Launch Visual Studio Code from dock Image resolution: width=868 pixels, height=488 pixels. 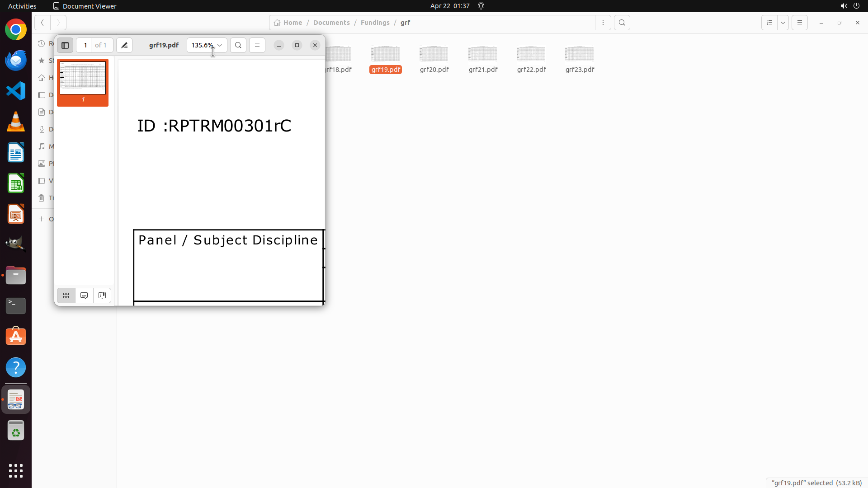pyautogui.click(x=16, y=91)
